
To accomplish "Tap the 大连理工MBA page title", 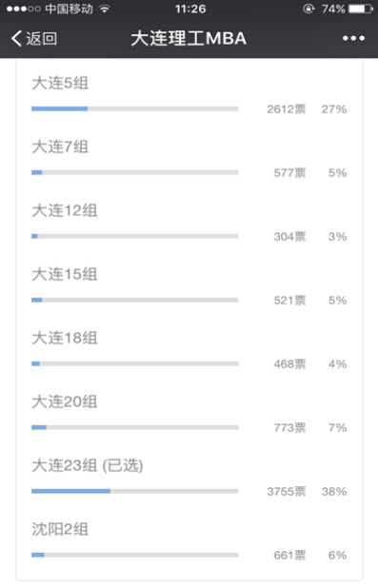I will (189, 38).
